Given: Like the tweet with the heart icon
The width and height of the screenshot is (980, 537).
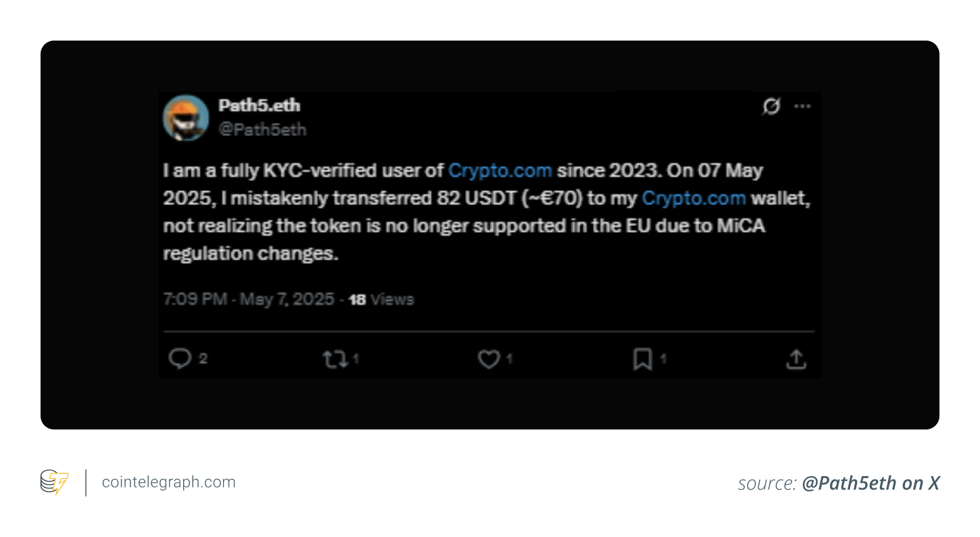Looking at the screenshot, I should [x=489, y=359].
